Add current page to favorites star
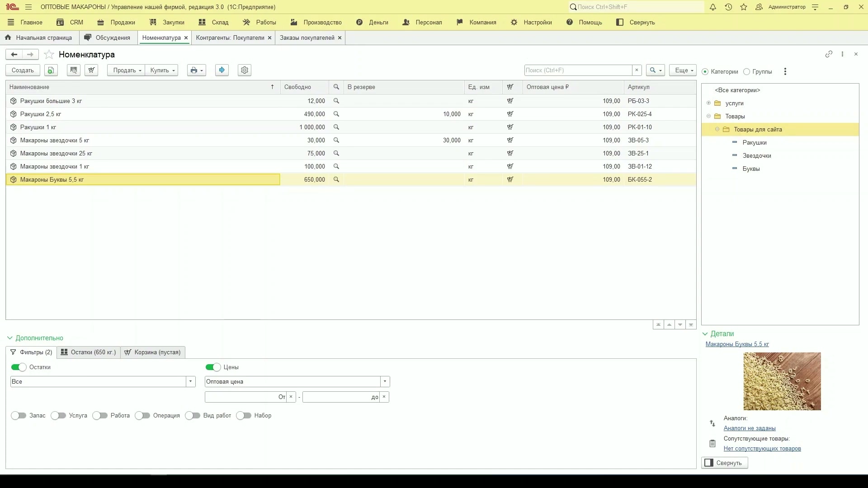This screenshot has width=868, height=488. [x=49, y=55]
